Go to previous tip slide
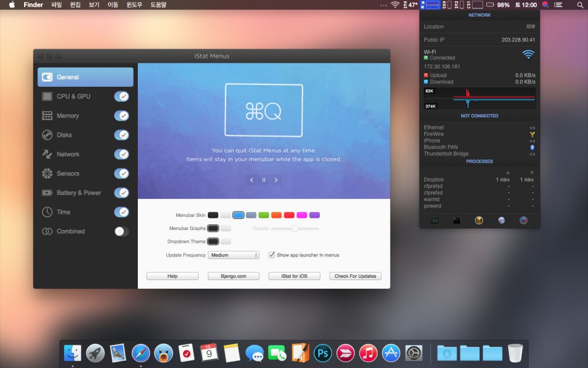The height and width of the screenshot is (368, 588). (x=252, y=180)
